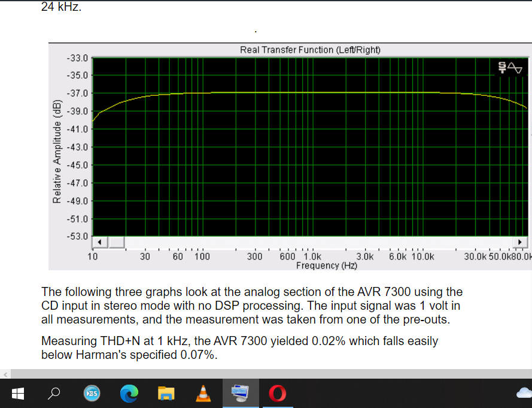Click the graph's left scroll arrow
Screen dimensions: 532x408
pos(100,242)
